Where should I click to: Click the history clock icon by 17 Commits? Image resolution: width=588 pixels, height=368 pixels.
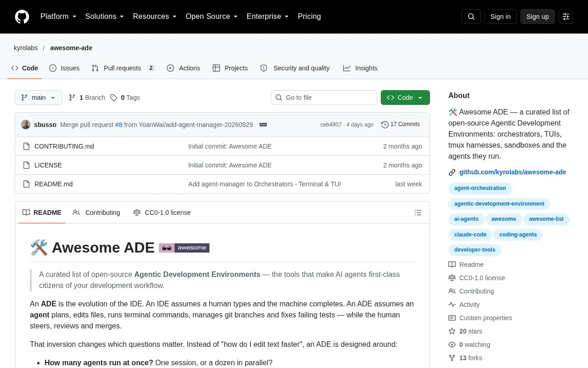coord(385,125)
